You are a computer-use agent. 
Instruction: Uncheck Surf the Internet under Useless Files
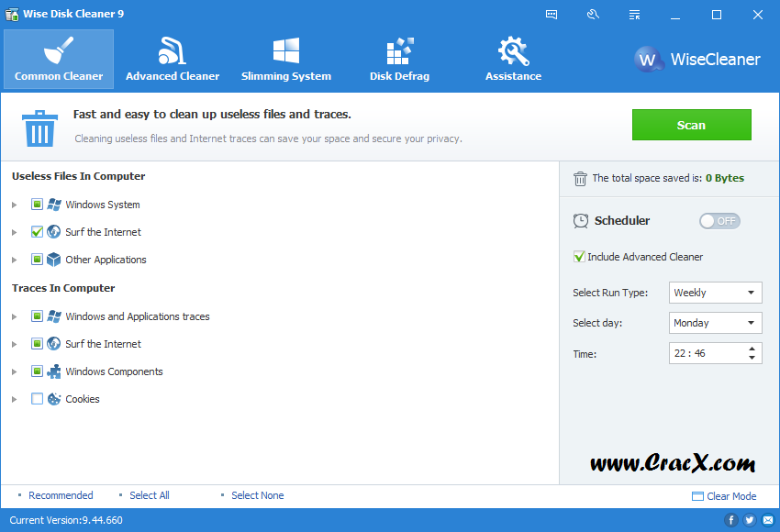pyautogui.click(x=37, y=232)
